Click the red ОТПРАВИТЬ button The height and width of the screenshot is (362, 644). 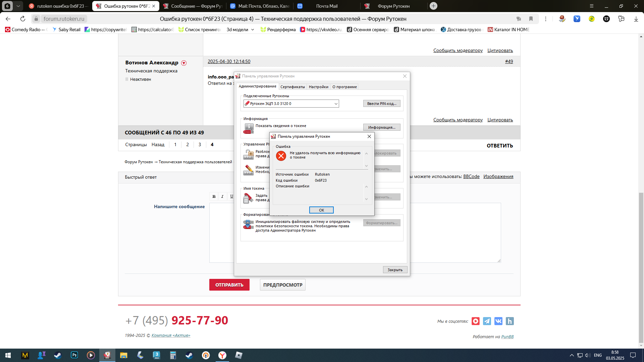coord(229,285)
